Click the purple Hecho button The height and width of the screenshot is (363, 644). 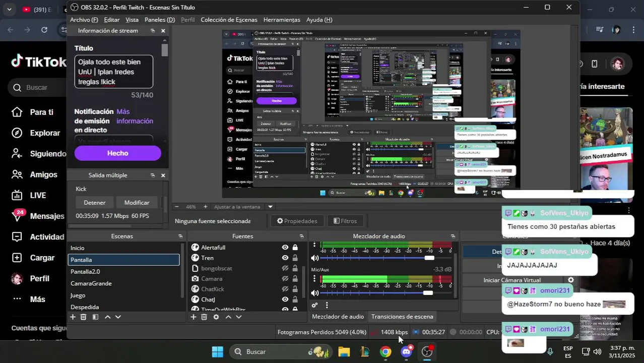pyautogui.click(x=118, y=153)
